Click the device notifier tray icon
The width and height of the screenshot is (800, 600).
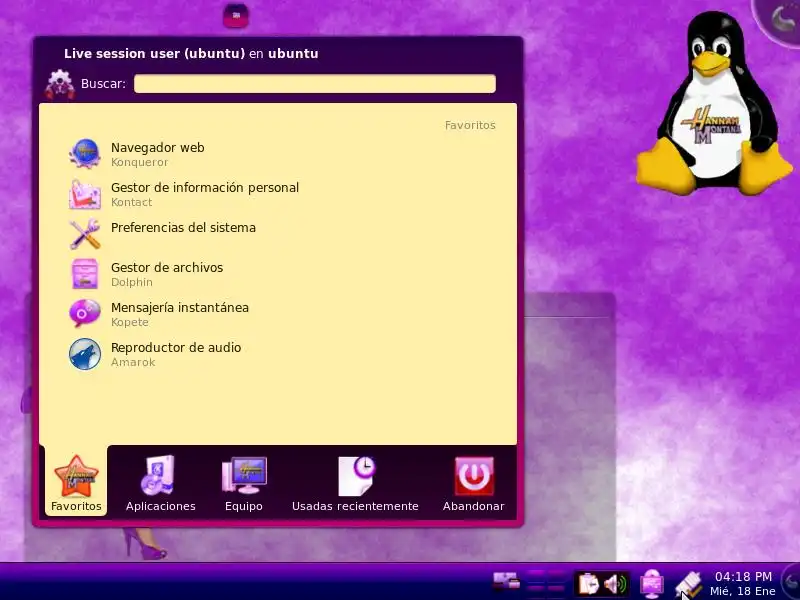point(689,585)
